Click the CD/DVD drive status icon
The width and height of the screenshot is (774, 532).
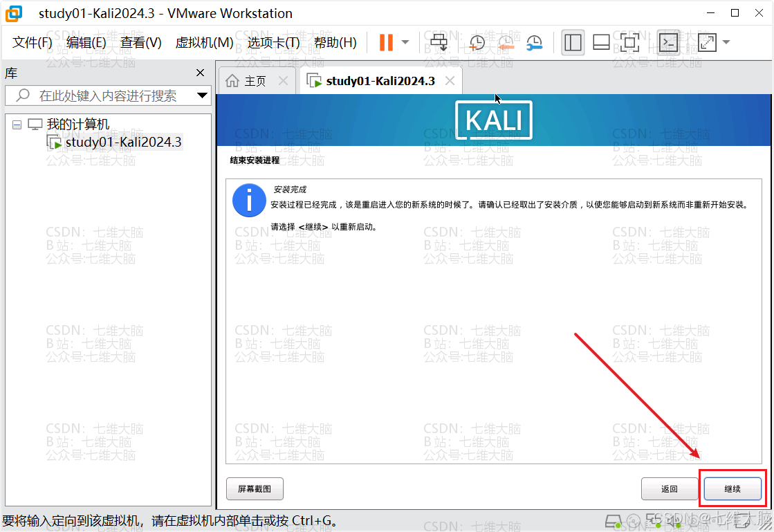point(634,521)
